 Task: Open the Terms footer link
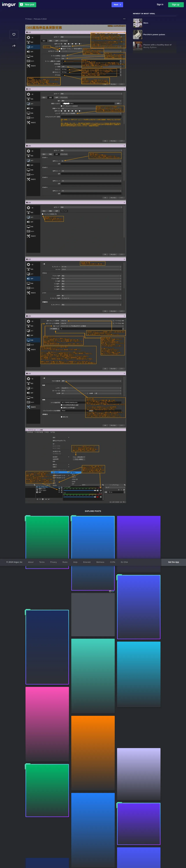pyautogui.click(x=42, y=562)
